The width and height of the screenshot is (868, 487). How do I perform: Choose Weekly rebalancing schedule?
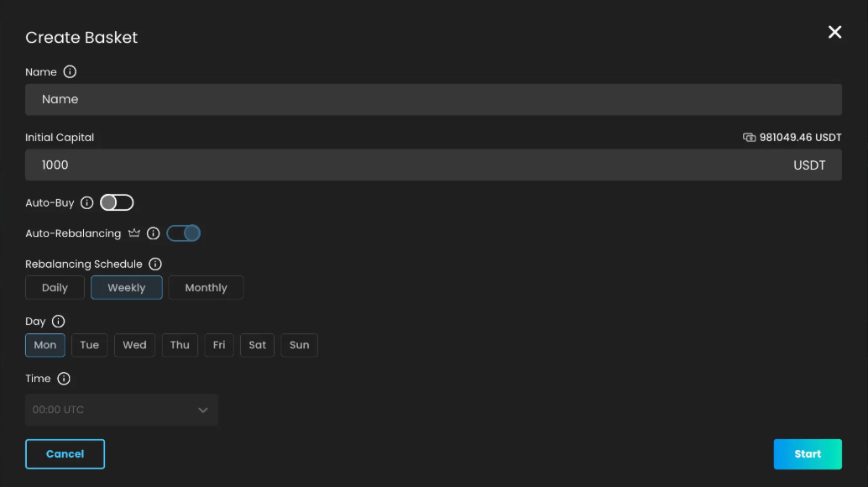(127, 288)
